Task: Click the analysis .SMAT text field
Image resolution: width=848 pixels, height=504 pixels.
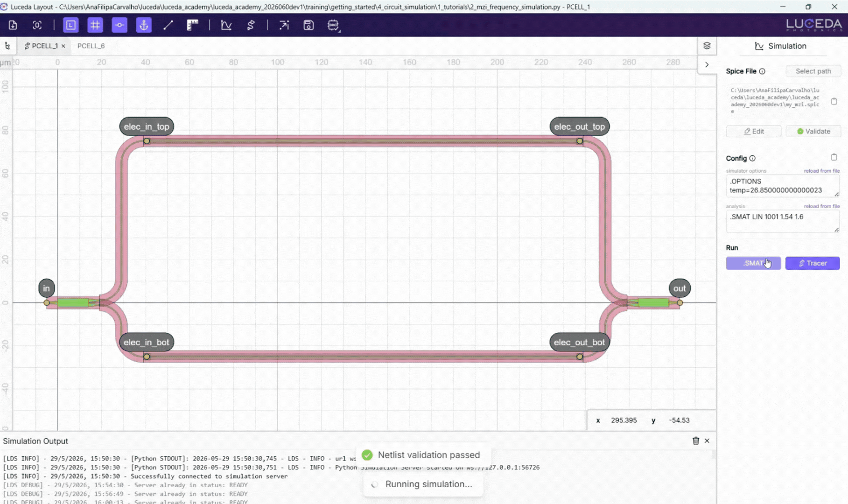Action: (x=783, y=221)
